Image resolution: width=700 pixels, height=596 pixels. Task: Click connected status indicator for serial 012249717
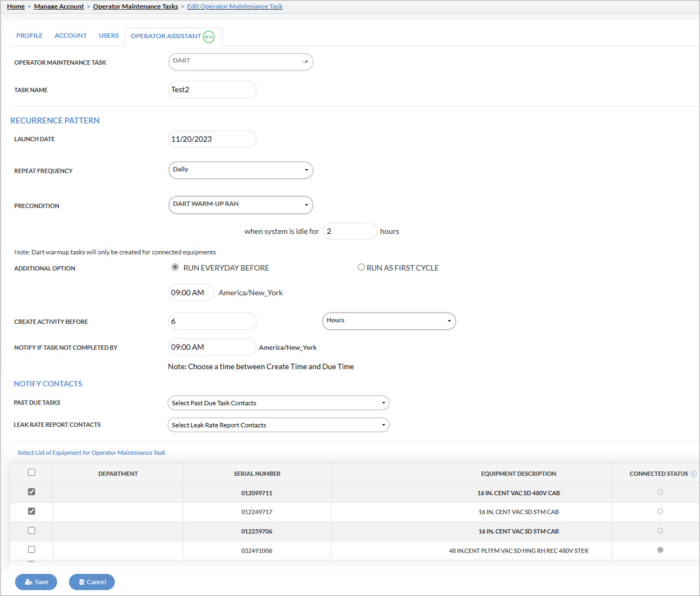[660, 511]
